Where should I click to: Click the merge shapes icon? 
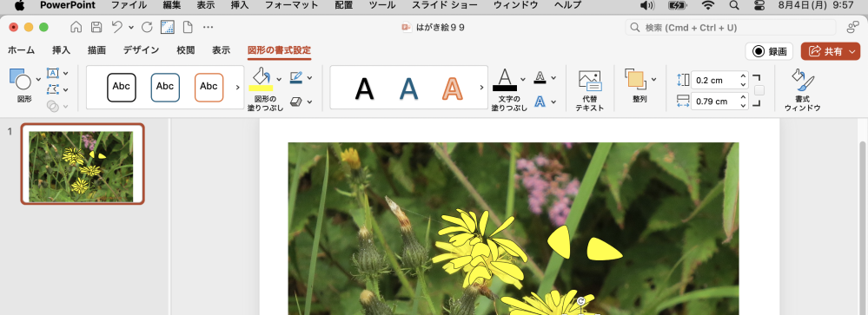click(x=53, y=105)
